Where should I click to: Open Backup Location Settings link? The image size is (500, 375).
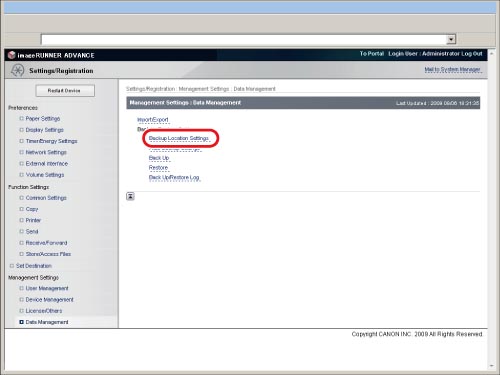[179, 138]
